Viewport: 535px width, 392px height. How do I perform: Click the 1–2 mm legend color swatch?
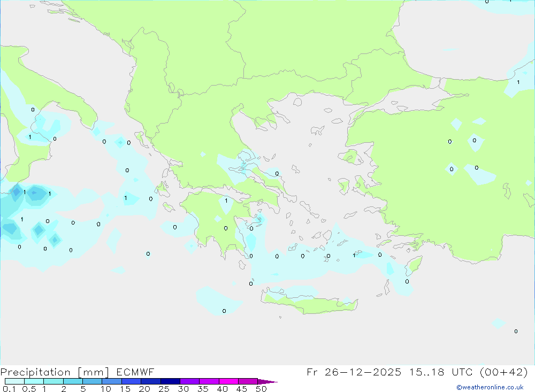53,381
